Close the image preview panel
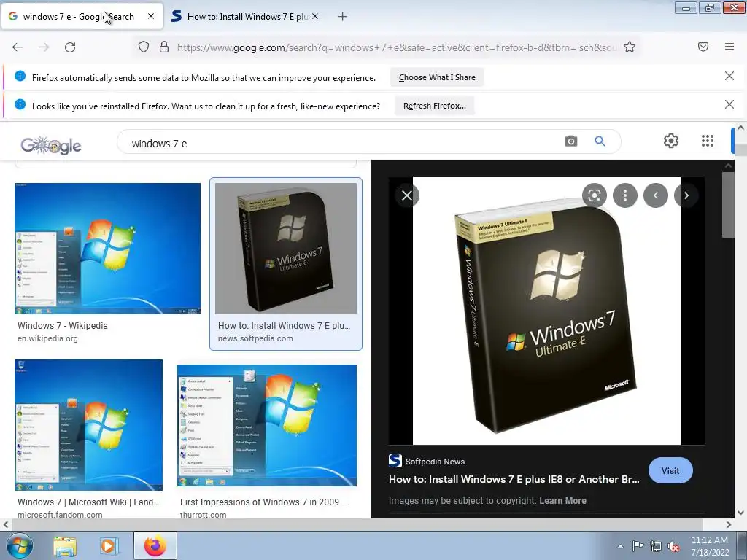Viewport: 747px width, 560px height. pyautogui.click(x=407, y=195)
